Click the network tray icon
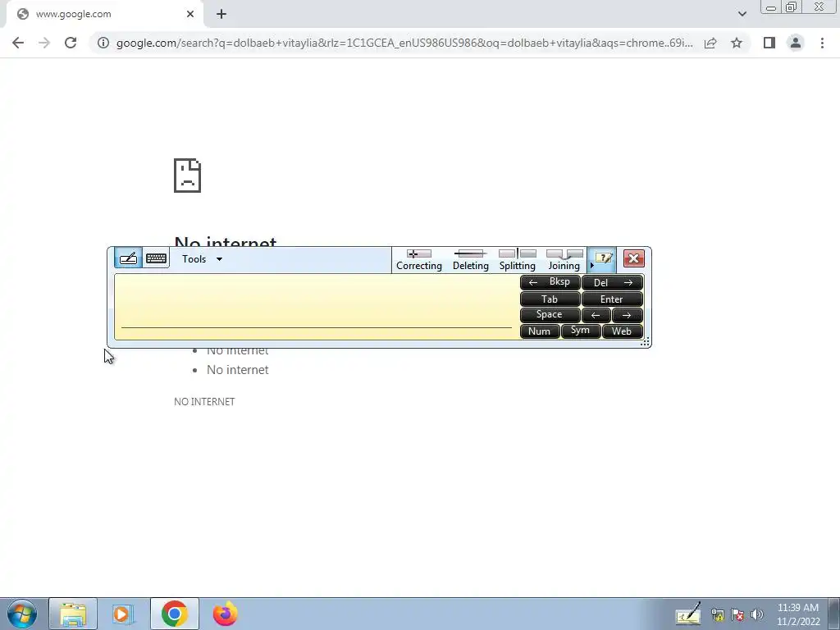This screenshot has height=630, width=840. (x=718, y=614)
